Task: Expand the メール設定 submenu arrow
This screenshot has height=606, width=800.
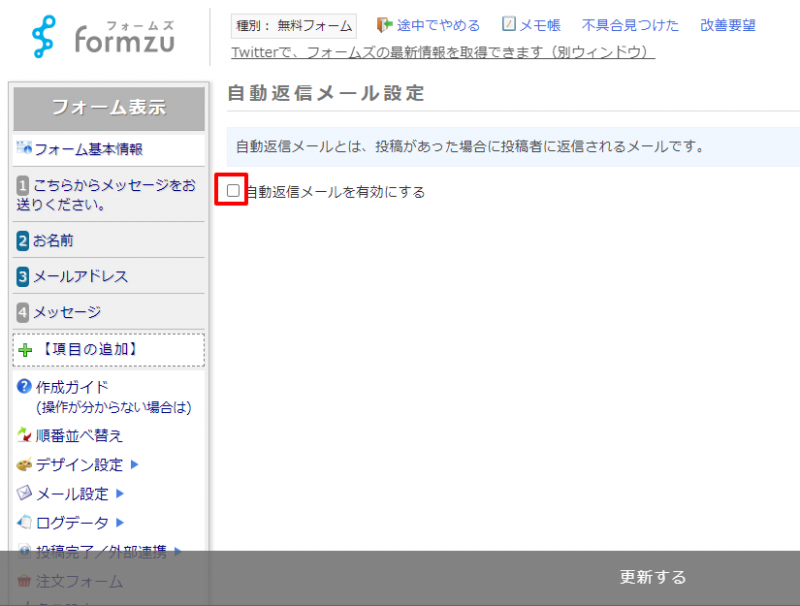Action: (120, 494)
